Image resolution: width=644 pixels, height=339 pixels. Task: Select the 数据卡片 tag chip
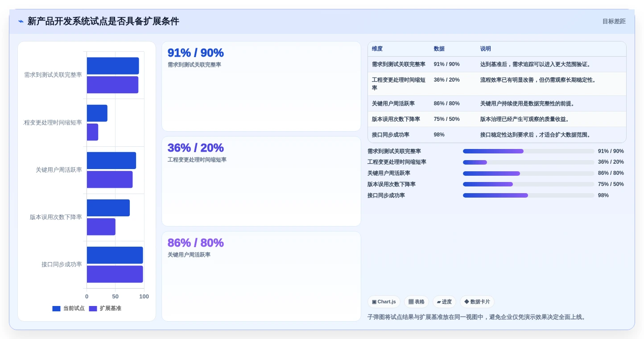(x=477, y=302)
